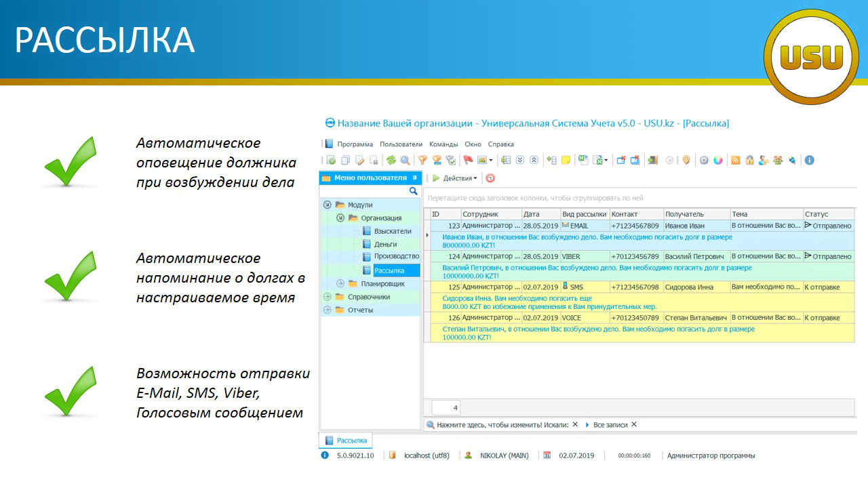Click the record count field showing 4
The height and width of the screenshot is (488, 868).
click(446, 408)
